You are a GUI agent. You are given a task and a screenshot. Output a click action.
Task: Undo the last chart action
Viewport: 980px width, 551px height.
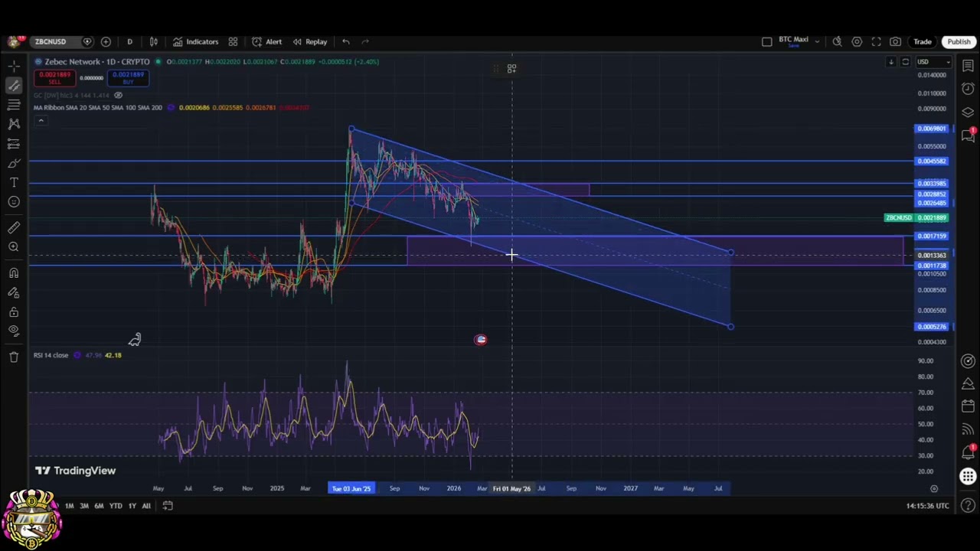[346, 41]
